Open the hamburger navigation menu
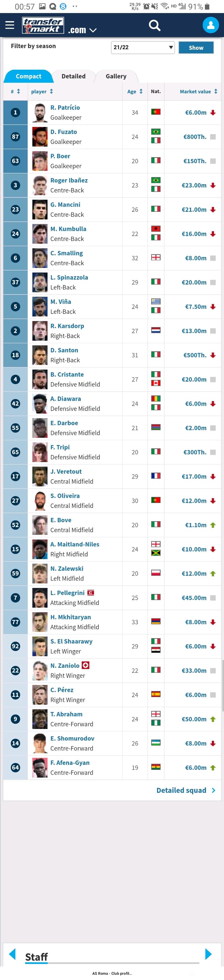The width and height of the screenshot is (224, 980). 9,25
